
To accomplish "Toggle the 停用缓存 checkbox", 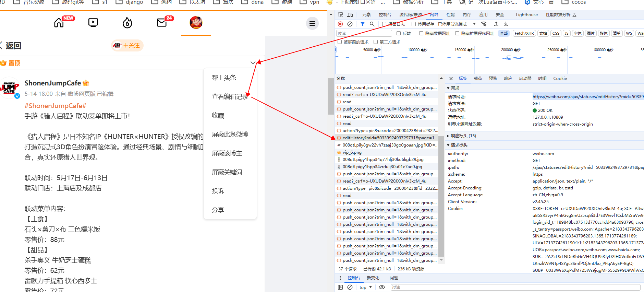I will point(414,24).
